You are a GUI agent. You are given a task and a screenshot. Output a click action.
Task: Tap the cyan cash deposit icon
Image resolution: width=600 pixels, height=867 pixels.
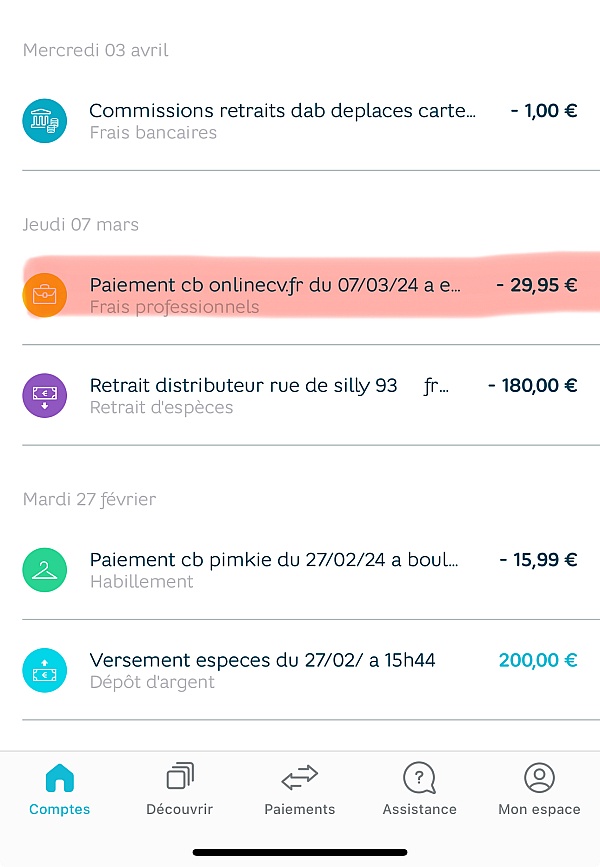tap(45, 670)
